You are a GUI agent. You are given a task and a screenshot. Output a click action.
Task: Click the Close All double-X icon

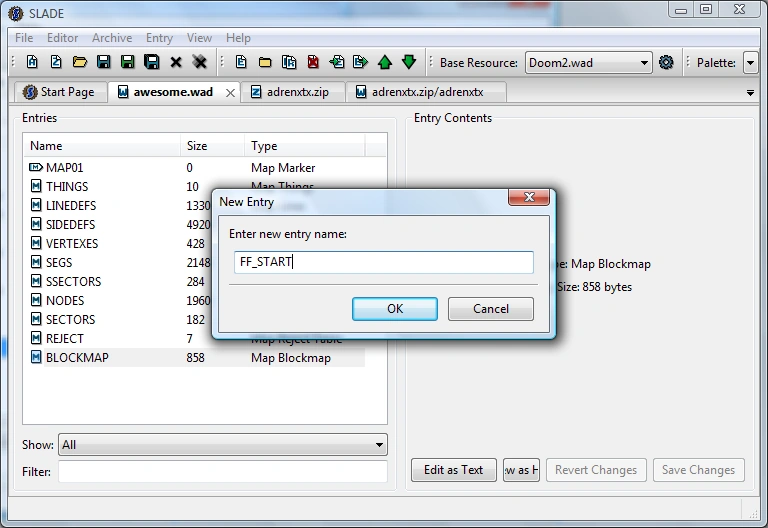point(200,62)
